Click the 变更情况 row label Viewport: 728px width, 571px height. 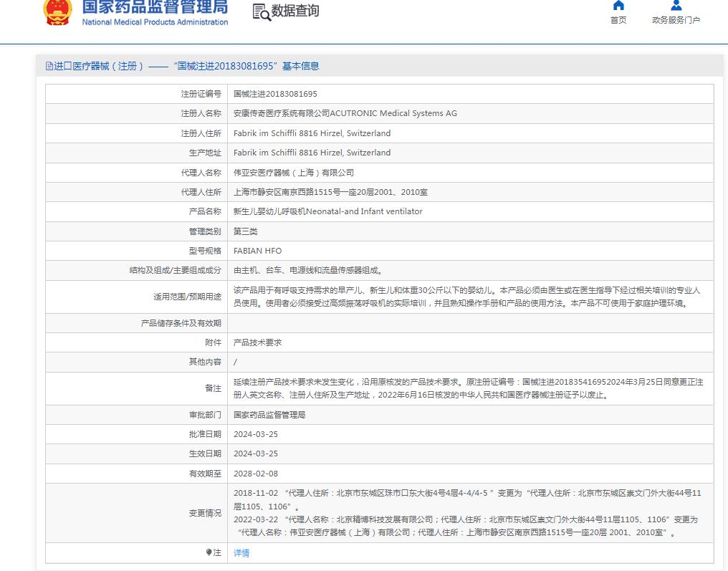click(205, 513)
